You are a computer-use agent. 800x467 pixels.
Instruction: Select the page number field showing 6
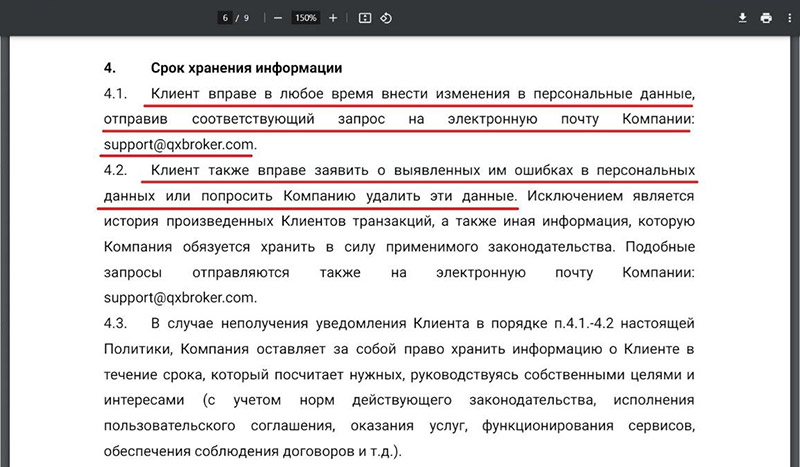pos(225,18)
